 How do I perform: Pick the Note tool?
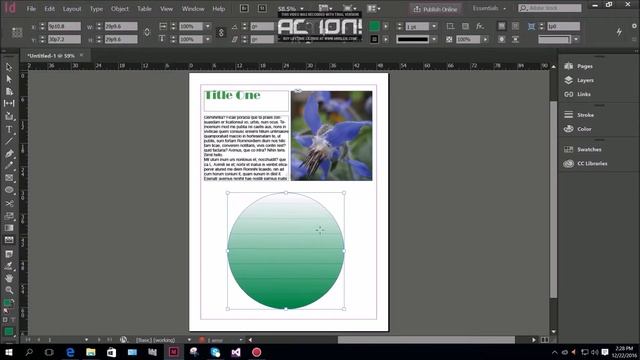click(x=9, y=254)
